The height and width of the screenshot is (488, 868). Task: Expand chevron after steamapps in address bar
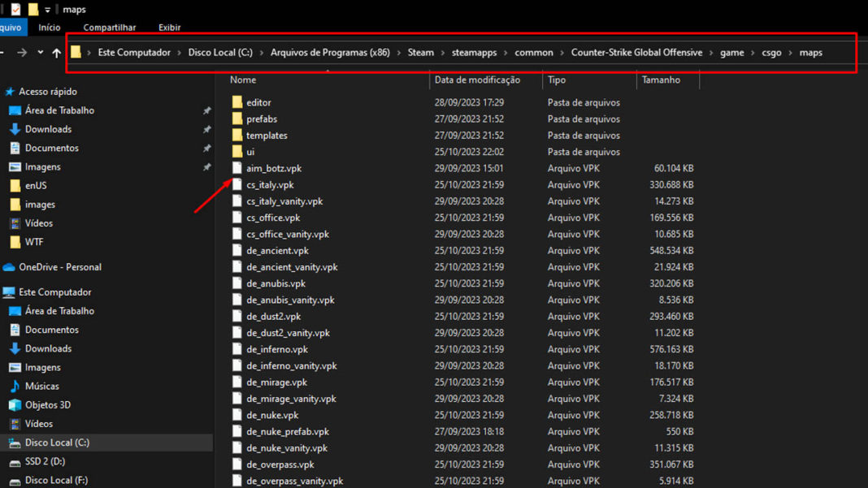point(503,53)
